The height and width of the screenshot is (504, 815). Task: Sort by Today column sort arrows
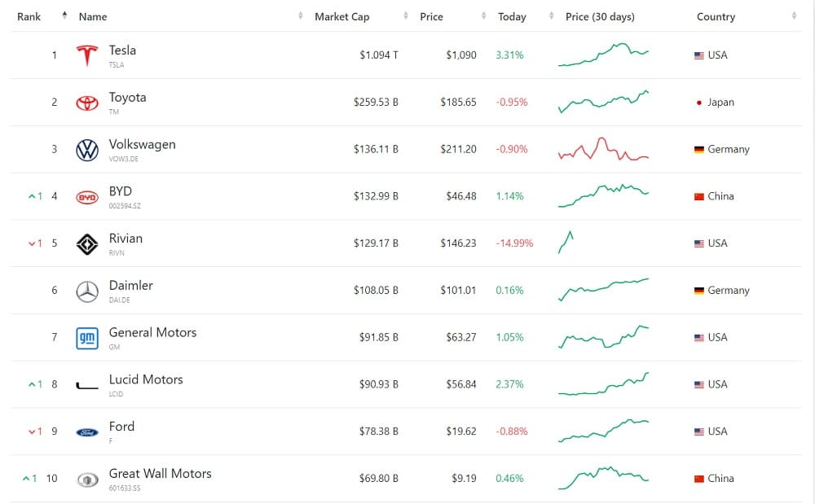point(552,15)
